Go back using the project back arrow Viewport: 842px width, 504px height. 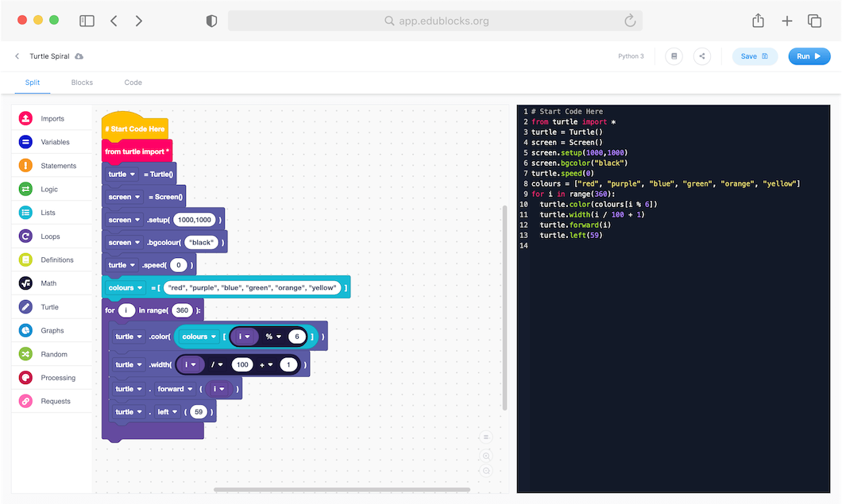pos(17,56)
